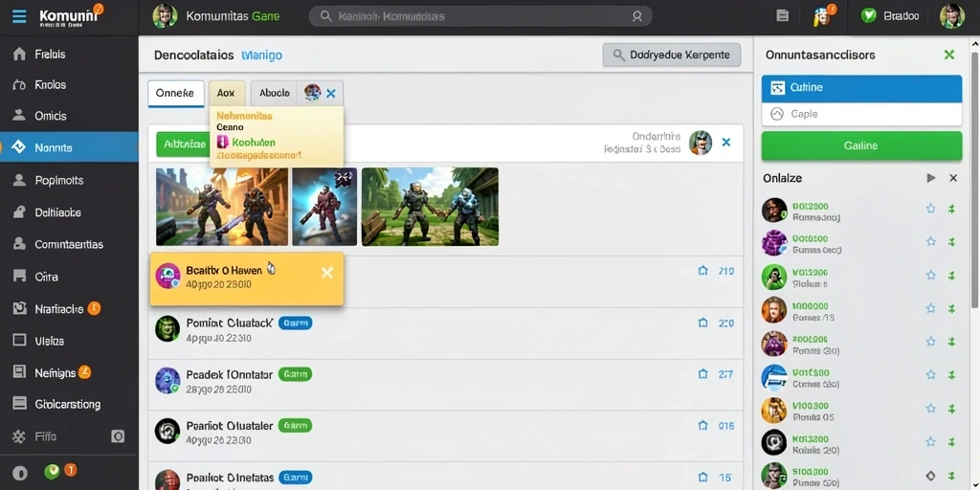Screen dimensions: 980x490
Task: Open the hamburger menu icon
Action: (x=19, y=16)
